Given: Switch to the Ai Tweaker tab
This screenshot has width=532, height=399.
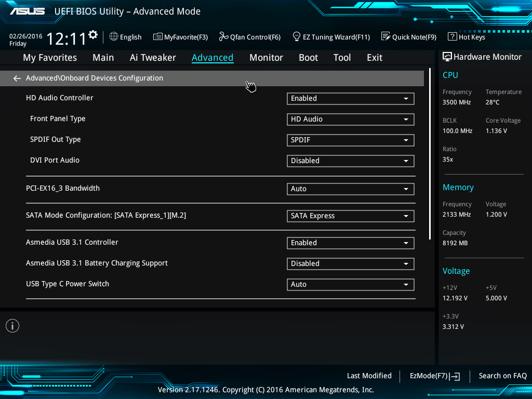Looking at the screenshot, I should tap(153, 58).
